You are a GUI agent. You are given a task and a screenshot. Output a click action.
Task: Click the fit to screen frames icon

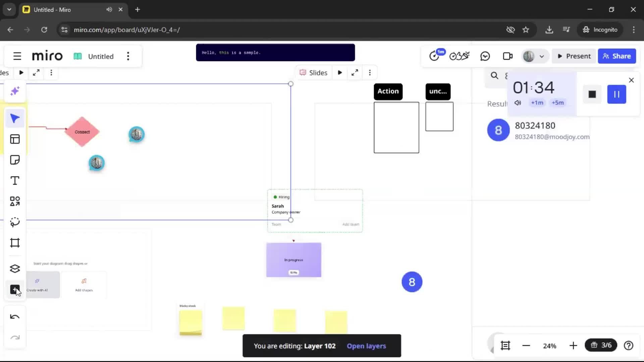pyautogui.click(x=505, y=346)
